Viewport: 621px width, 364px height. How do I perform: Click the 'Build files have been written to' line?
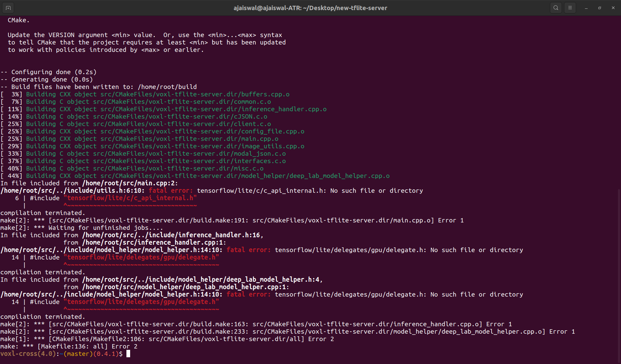click(99, 87)
